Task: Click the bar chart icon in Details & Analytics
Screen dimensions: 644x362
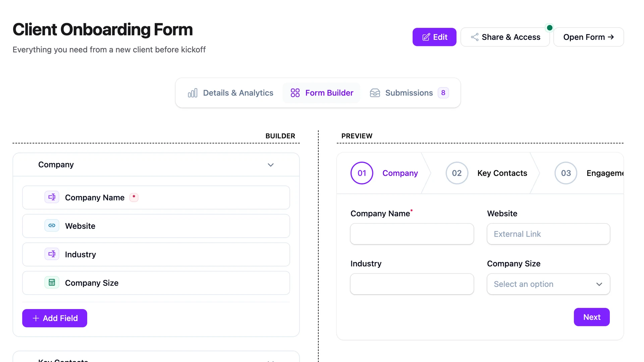Action: point(193,93)
